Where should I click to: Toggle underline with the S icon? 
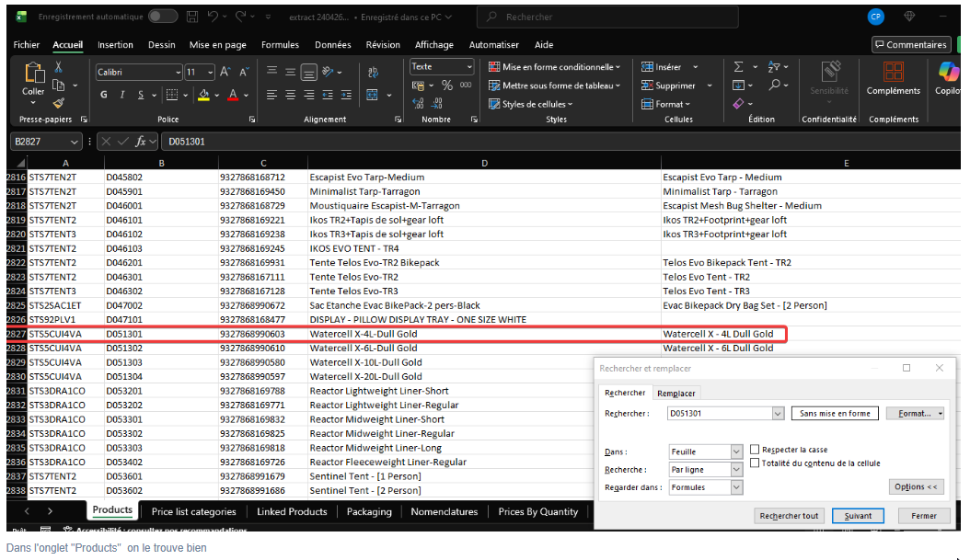[141, 95]
